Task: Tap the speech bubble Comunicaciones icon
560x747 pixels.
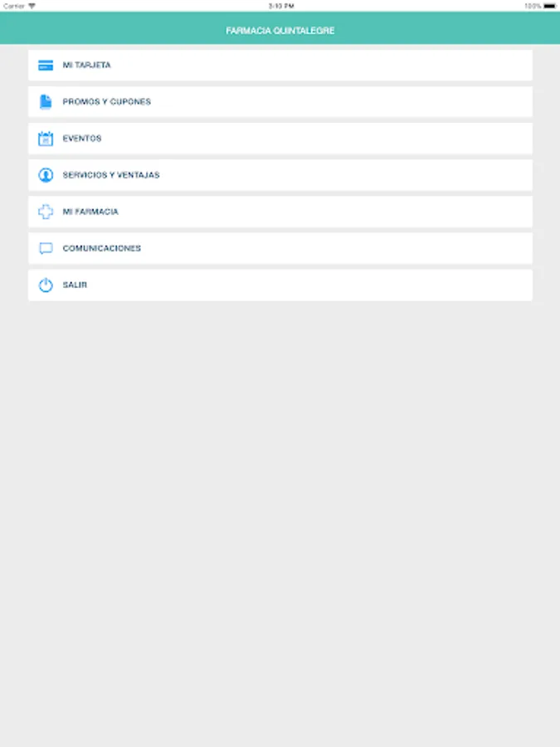Action: [x=46, y=249]
